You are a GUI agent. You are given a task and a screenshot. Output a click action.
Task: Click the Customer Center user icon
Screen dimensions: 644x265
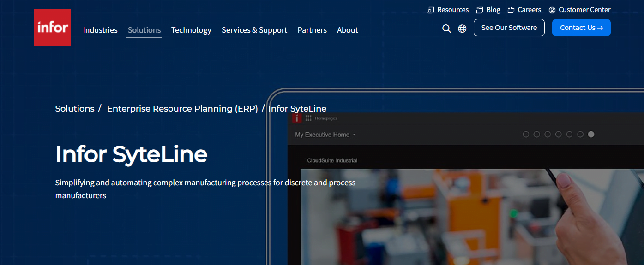[x=552, y=10]
